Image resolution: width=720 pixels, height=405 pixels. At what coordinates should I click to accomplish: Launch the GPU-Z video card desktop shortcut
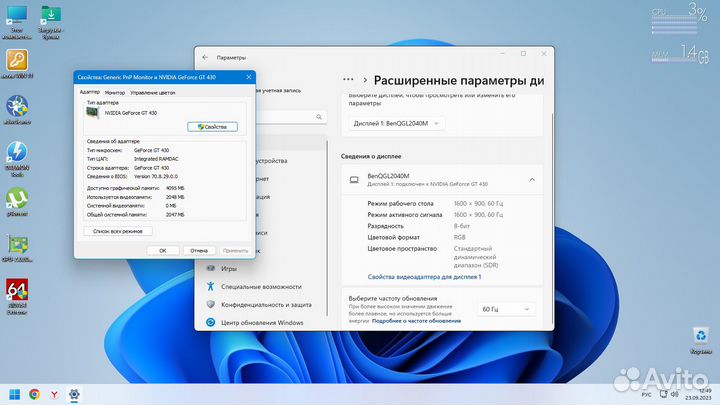(17, 248)
